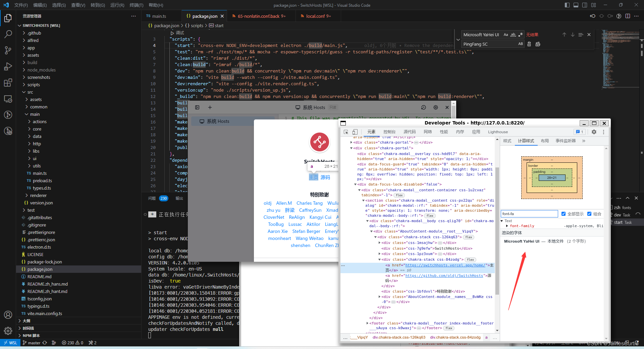Click the 源码 link in About dialog
This screenshot has height=349, width=644.
pos(325,177)
